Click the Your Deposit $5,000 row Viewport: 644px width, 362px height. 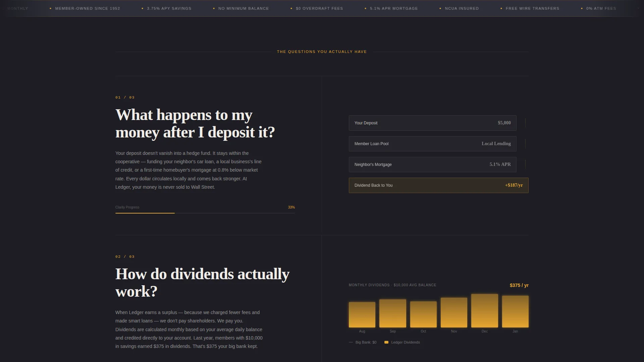[x=432, y=123]
